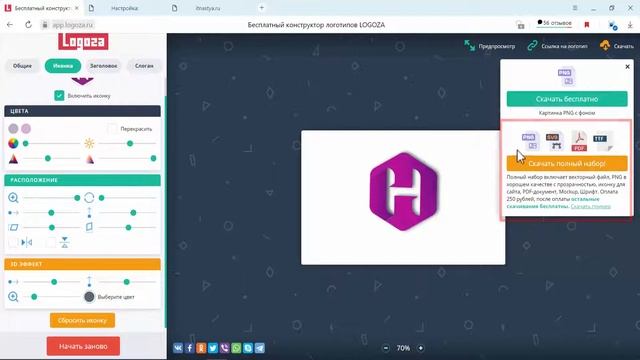The width and height of the screenshot is (640, 360).
Task: Zoom out the canvas with minus button
Action: pyautogui.click(x=386, y=348)
